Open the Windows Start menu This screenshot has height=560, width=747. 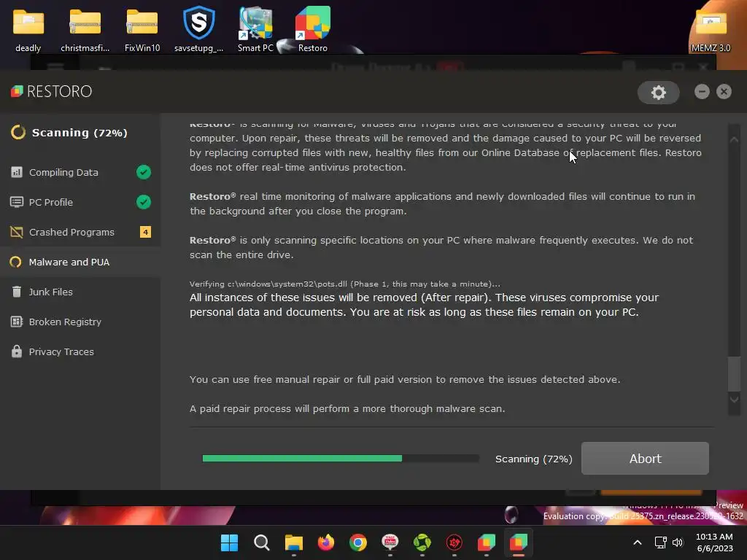[x=229, y=542]
